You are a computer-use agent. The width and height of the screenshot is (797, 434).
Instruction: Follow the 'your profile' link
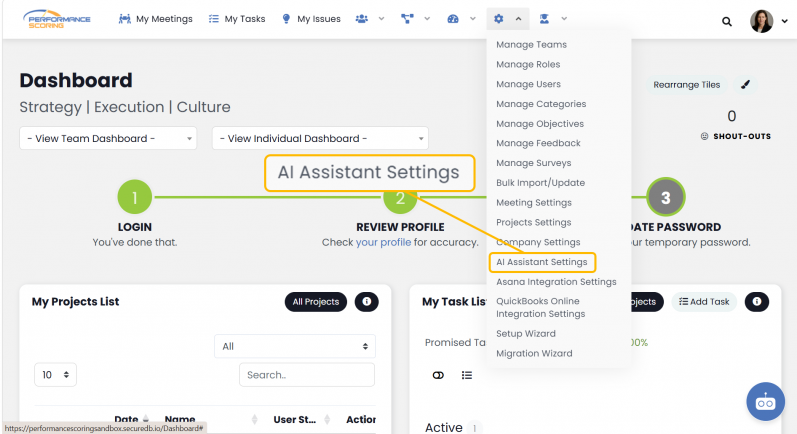click(x=383, y=242)
